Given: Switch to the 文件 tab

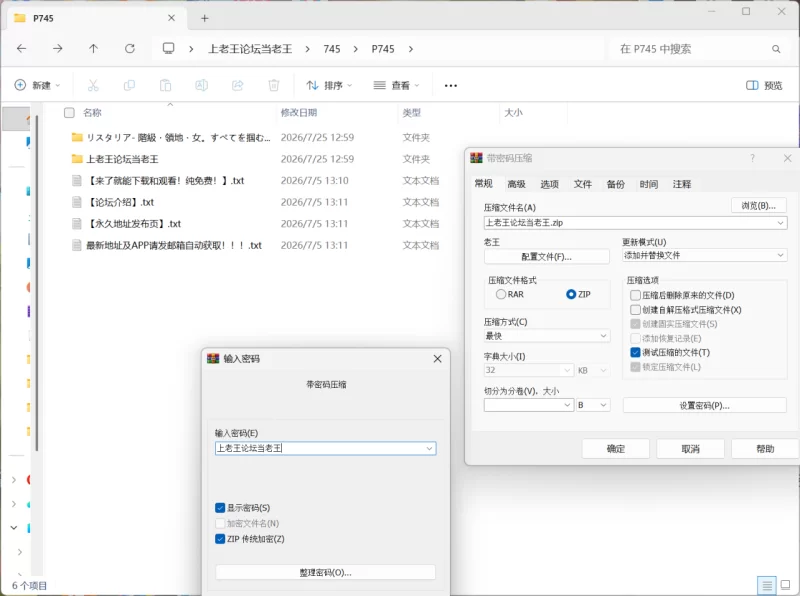Looking at the screenshot, I should point(583,184).
